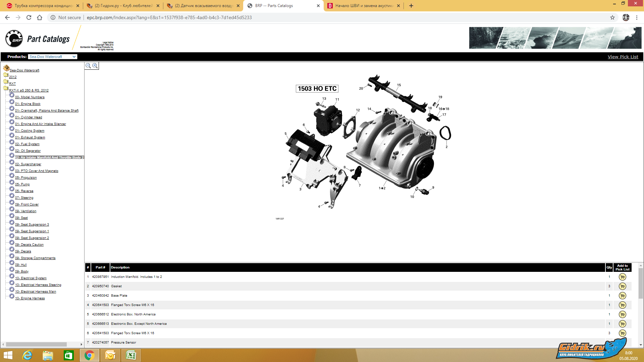Open the View Pick List link
Viewport: 644px width, 362px height.
[x=623, y=57]
